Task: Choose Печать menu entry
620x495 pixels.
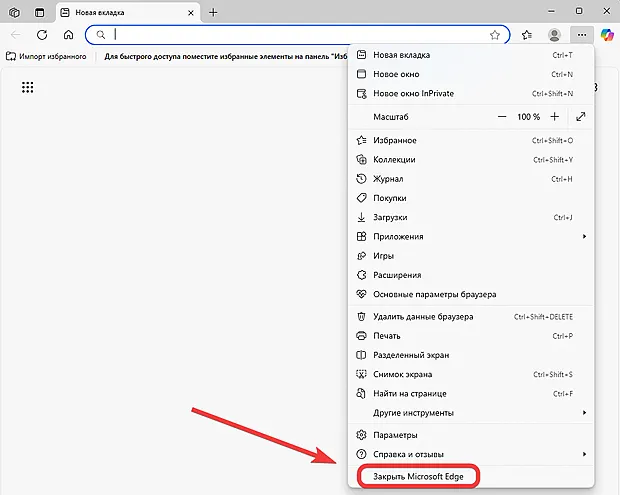Action: click(471, 336)
